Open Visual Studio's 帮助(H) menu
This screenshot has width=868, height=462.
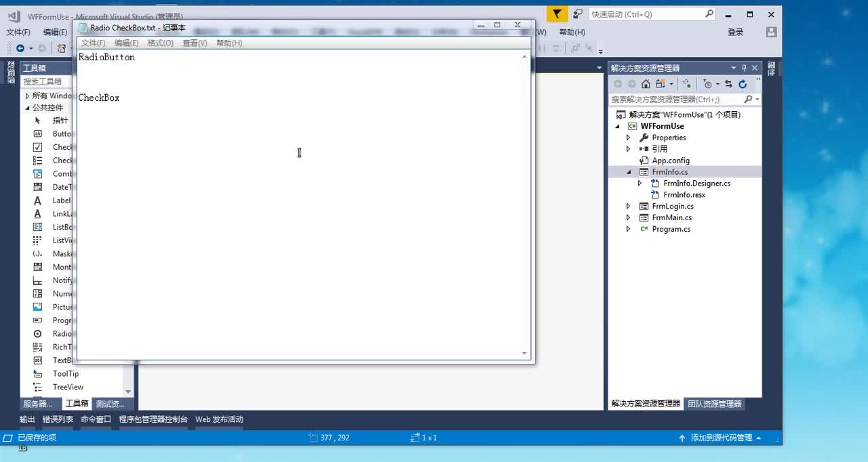[572, 32]
